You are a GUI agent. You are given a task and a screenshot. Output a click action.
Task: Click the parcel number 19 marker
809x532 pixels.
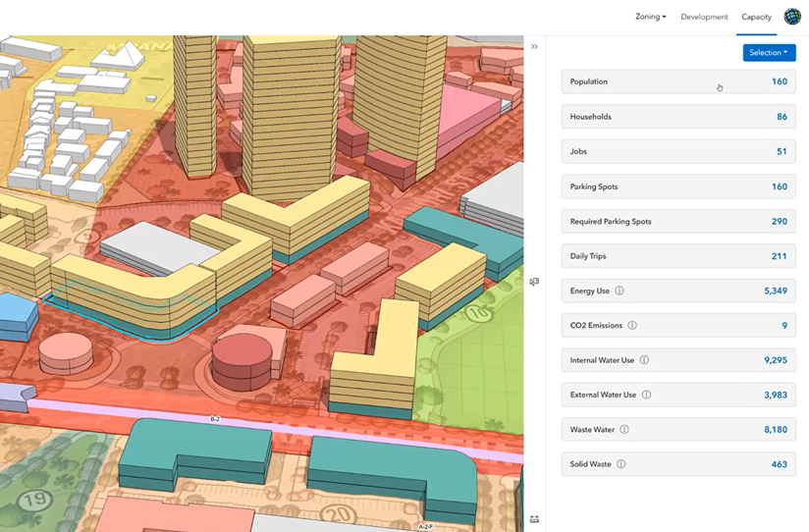pyautogui.click(x=35, y=499)
